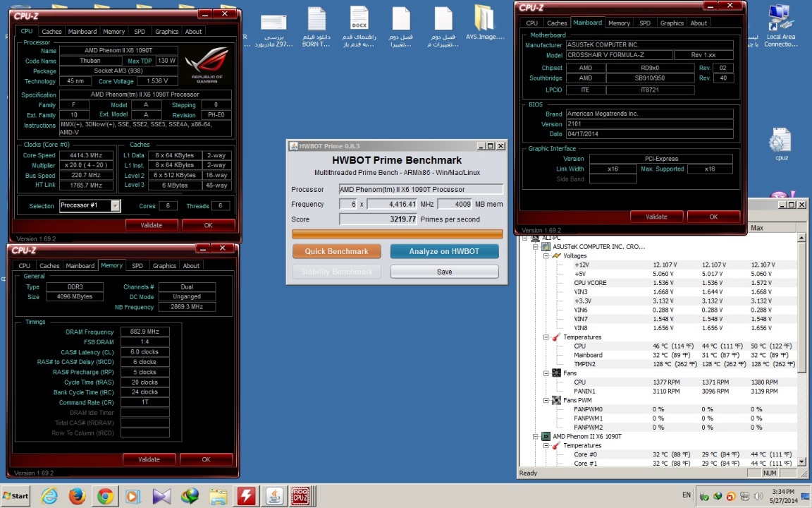
Task: Click the Core Speed value 4414.3 MHz
Action: tap(87, 155)
